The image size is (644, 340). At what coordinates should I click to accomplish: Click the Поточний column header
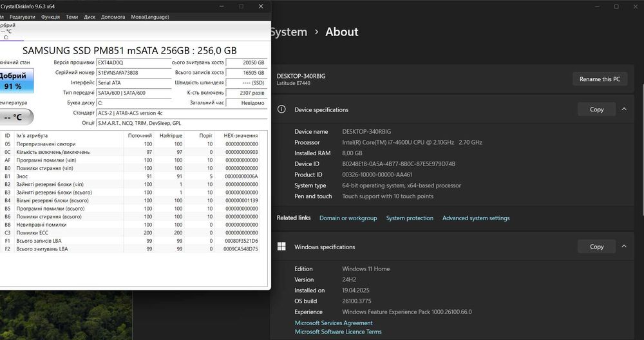tap(139, 135)
